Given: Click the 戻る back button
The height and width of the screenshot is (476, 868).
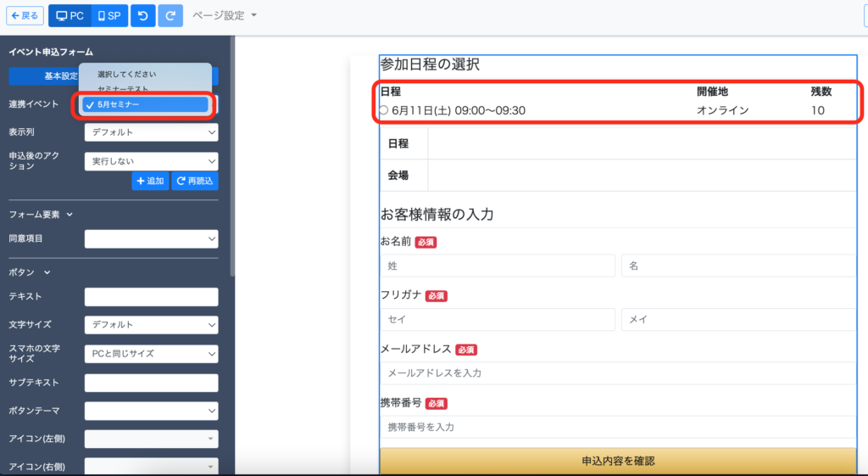Looking at the screenshot, I should (25, 15).
